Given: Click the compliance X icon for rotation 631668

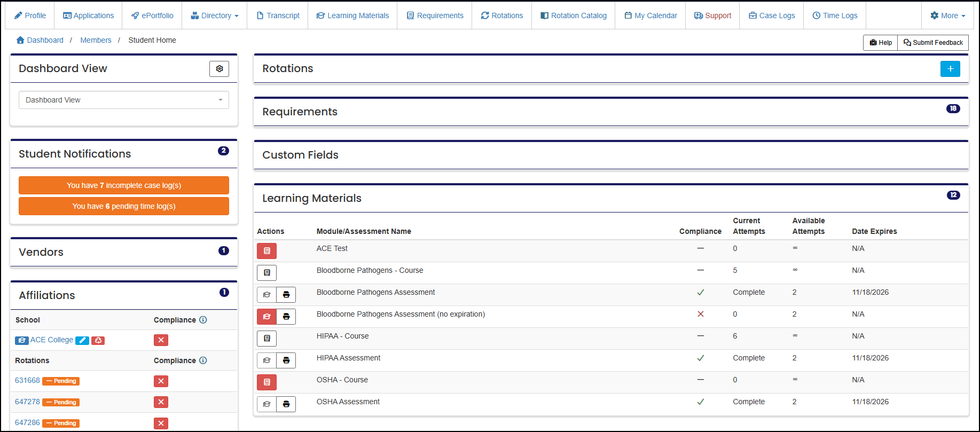Looking at the screenshot, I should pos(161,381).
